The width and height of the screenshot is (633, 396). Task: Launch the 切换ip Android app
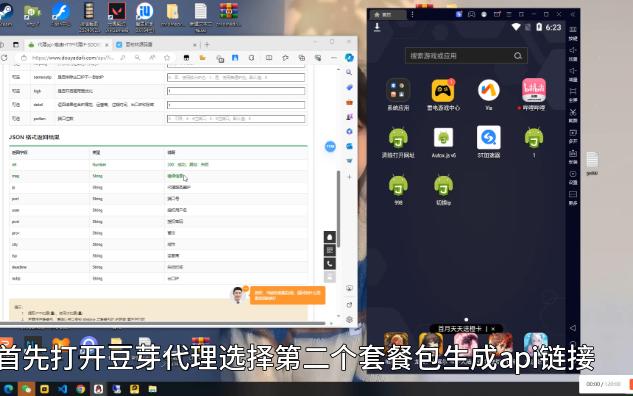coord(443,190)
